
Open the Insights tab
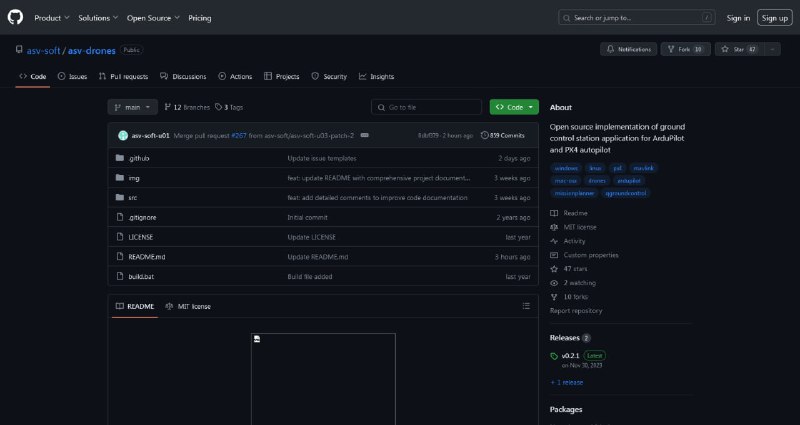(377, 77)
